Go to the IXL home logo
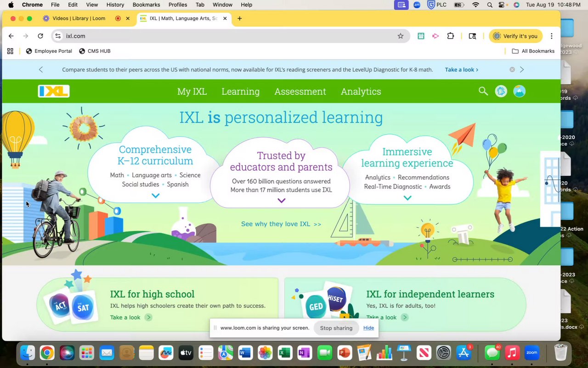The image size is (588, 368). coord(54,91)
